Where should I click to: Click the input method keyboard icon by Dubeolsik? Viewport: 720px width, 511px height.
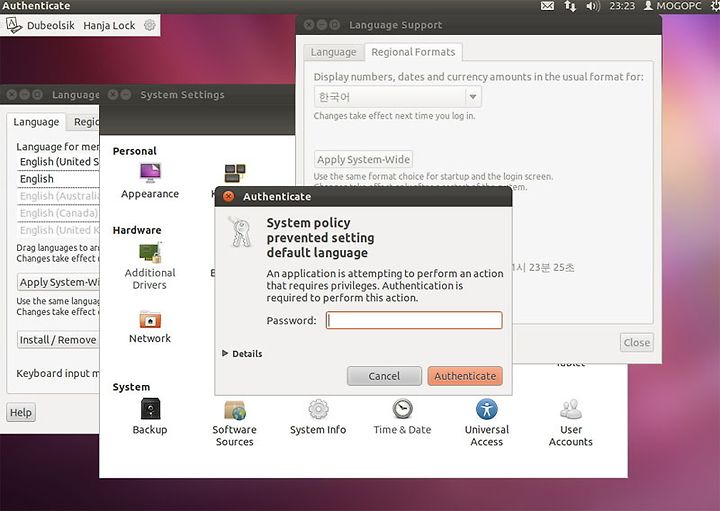pyautogui.click(x=14, y=25)
